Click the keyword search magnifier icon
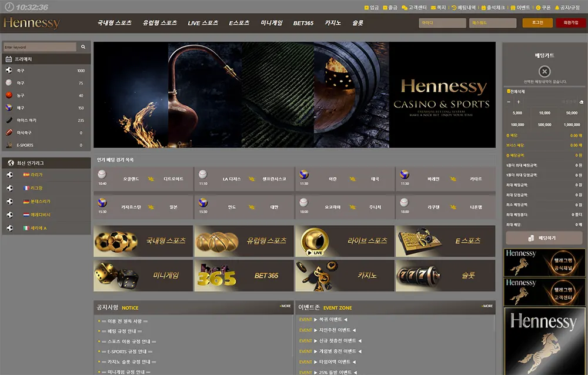This screenshot has height=375, width=588. (83, 47)
